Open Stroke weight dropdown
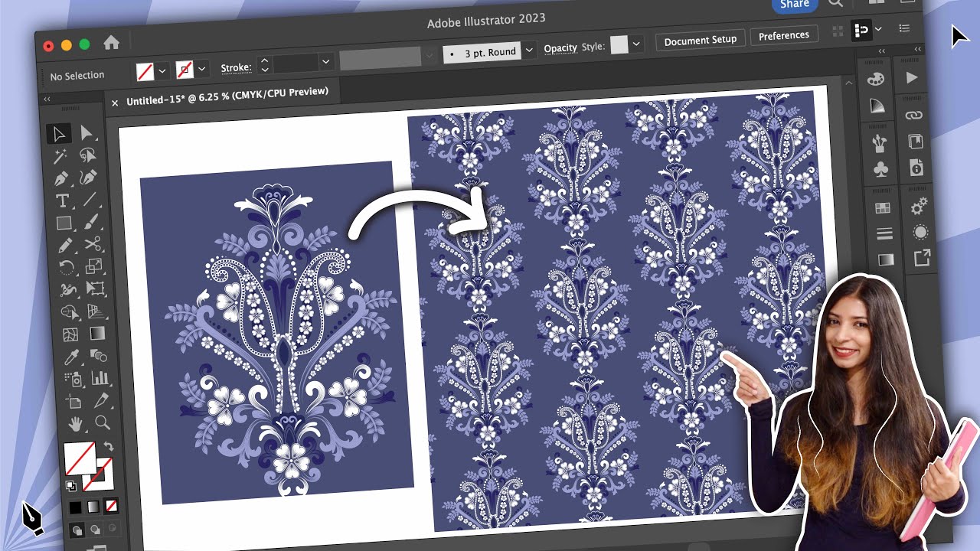Image resolution: width=980 pixels, height=551 pixels. 326,62
